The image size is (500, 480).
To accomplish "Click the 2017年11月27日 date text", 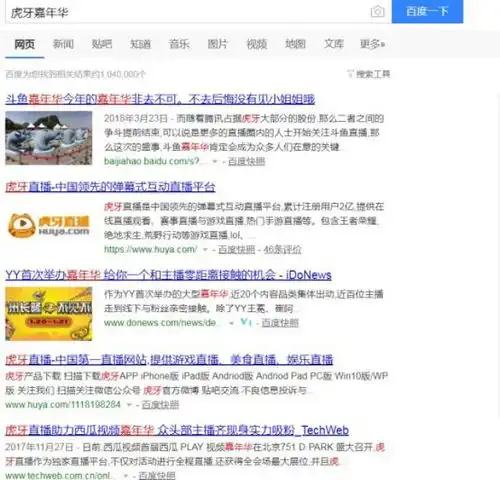I will pos(39,447).
